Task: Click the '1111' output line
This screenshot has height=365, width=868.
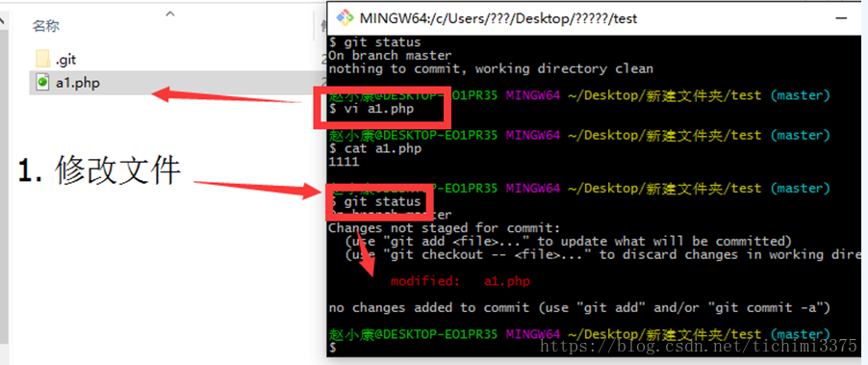Action: point(344,162)
